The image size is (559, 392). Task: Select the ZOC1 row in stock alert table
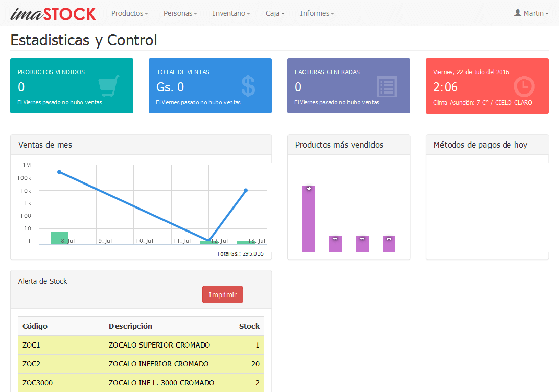141,345
